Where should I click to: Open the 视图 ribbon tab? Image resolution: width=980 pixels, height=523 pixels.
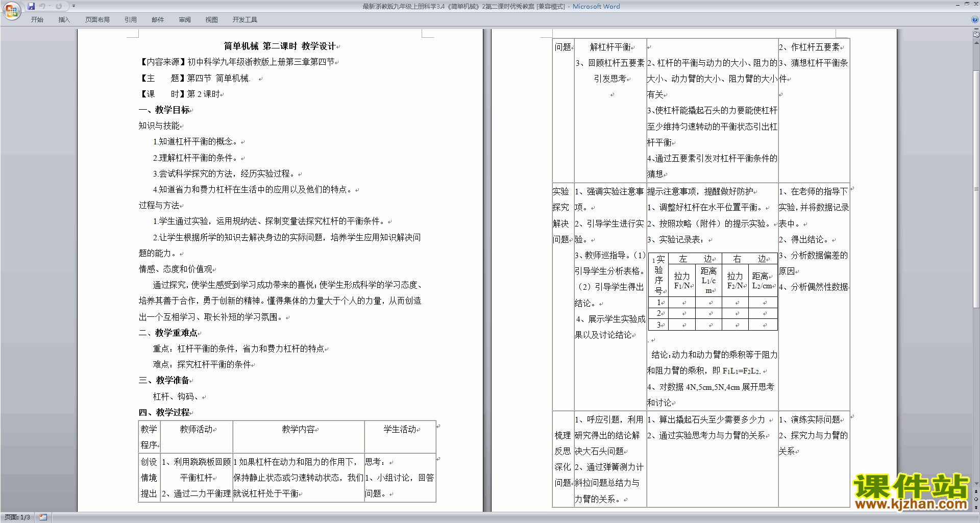pos(212,20)
